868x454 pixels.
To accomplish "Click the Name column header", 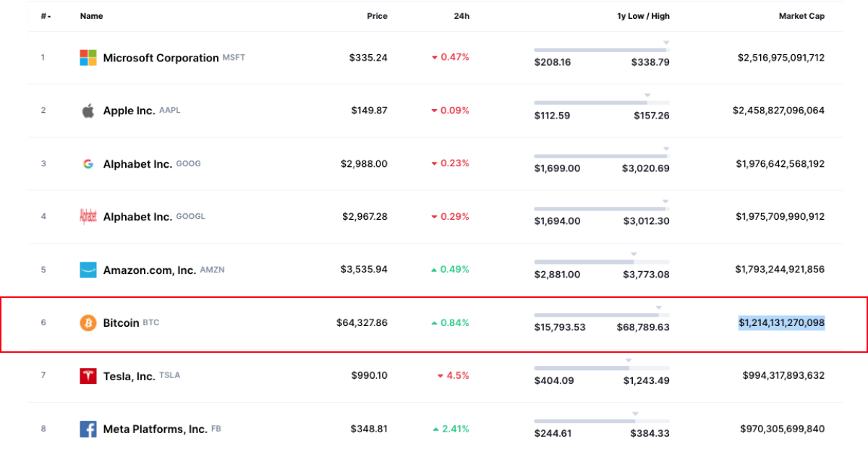I will [91, 16].
